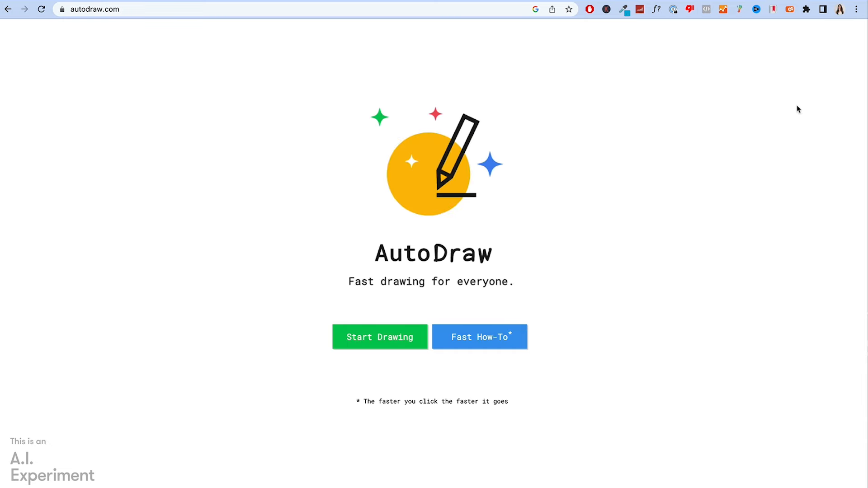Click the share icon in browser toolbar
Image resolution: width=868 pixels, height=488 pixels.
click(x=552, y=9)
